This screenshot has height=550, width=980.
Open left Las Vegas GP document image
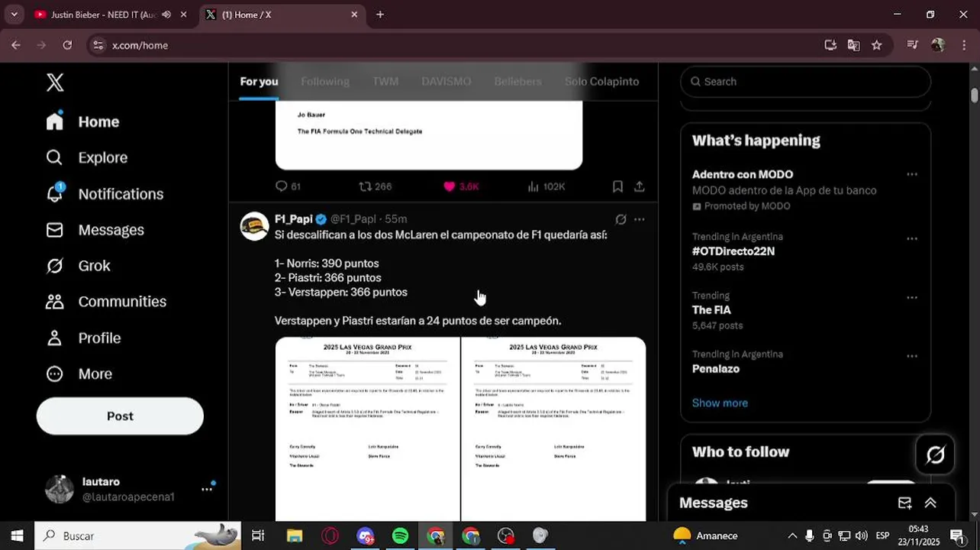click(367, 429)
